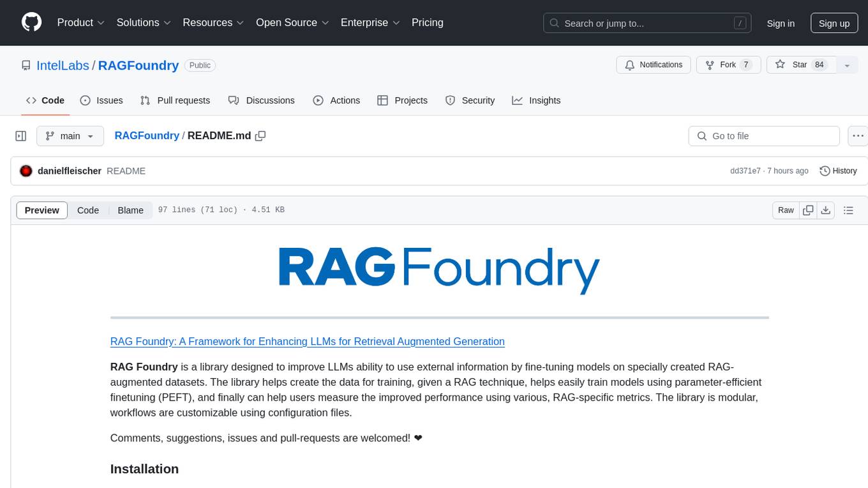Image resolution: width=868 pixels, height=488 pixels.
Task: Switch to Code view of the file
Action: click(x=88, y=210)
